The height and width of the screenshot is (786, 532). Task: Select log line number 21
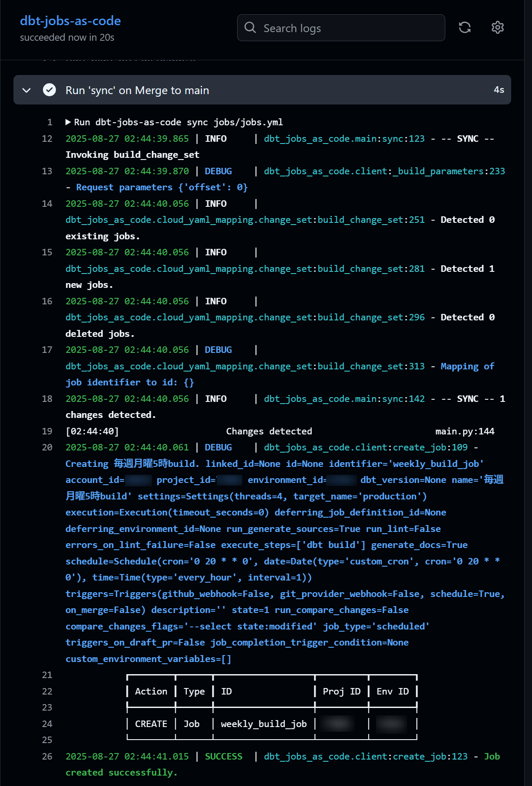tap(47, 675)
